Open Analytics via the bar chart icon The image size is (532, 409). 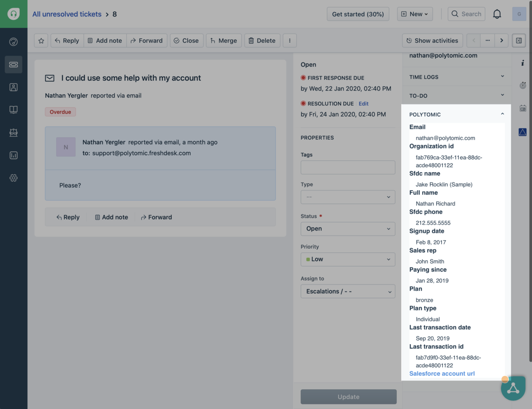click(x=13, y=154)
